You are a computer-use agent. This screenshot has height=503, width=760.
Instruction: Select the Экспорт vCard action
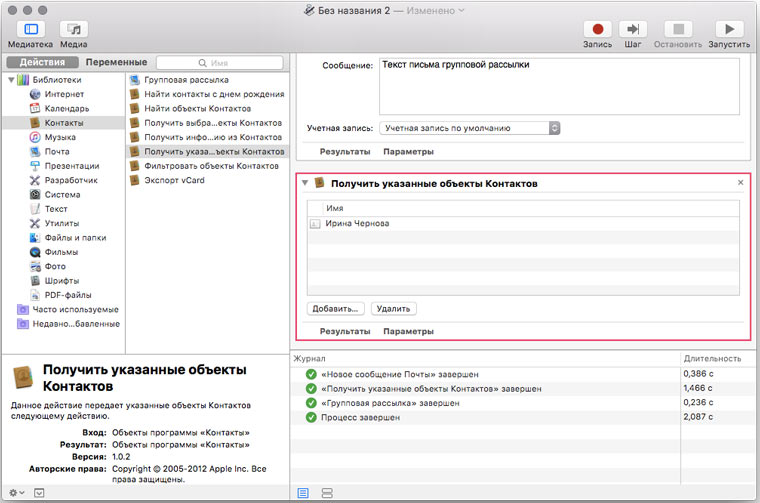pos(174,180)
